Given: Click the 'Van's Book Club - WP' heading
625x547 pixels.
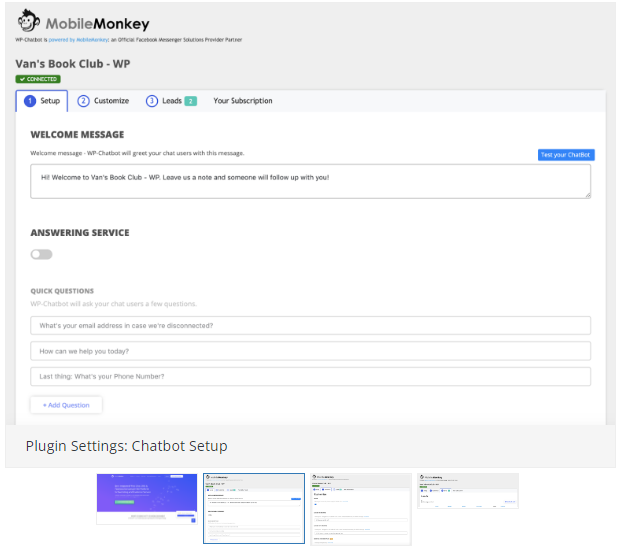Looking at the screenshot, I should 73,64.
